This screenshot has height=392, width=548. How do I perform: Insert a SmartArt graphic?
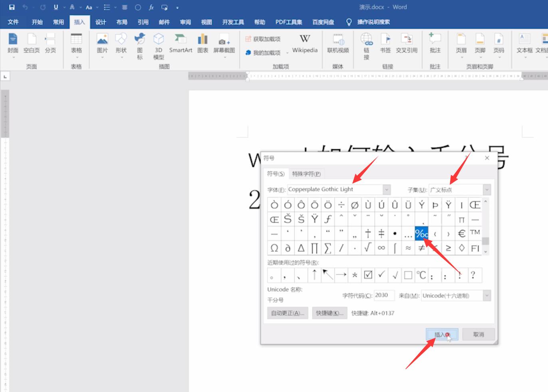point(181,43)
